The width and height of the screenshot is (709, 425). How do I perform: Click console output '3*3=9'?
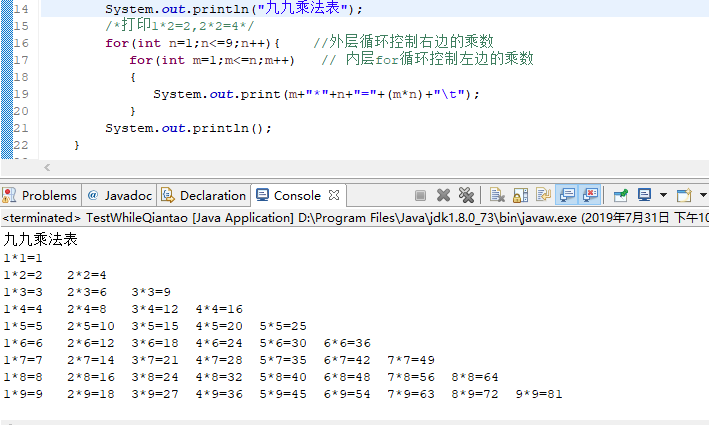(x=151, y=292)
